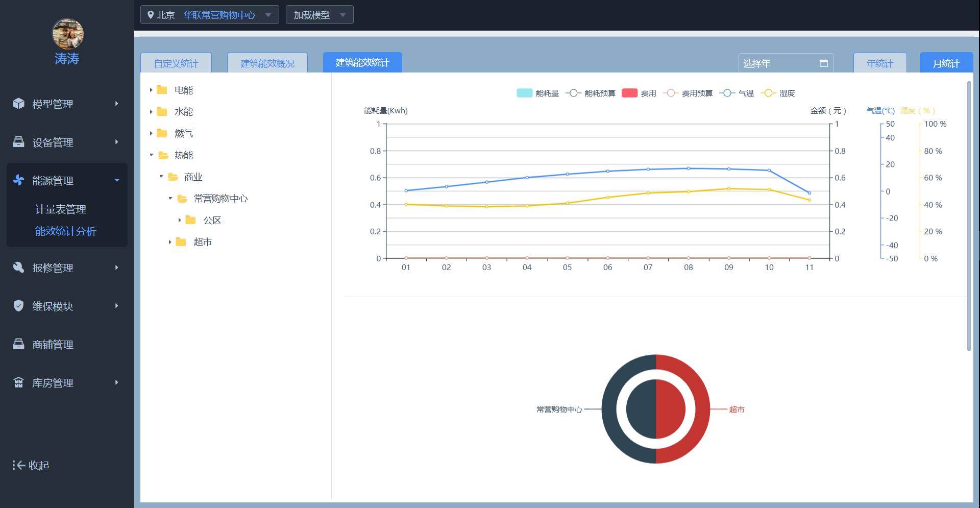The height and width of the screenshot is (508, 980).
Task: Collapse sidebar with 收起 button
Action: pyautogui.click(x=31, y=465)
